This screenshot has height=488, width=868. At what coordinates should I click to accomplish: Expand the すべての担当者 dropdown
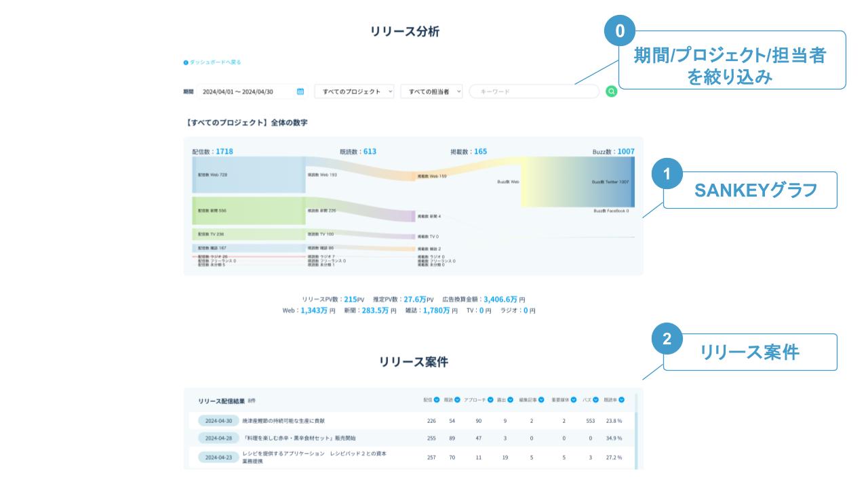(432, 91)
